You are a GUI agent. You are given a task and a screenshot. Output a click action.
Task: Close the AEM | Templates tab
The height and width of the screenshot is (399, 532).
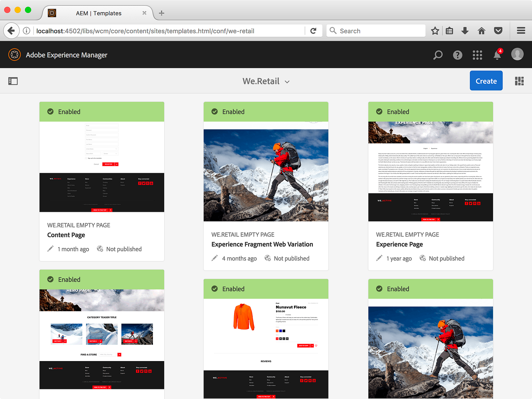(x=144, y=13)
